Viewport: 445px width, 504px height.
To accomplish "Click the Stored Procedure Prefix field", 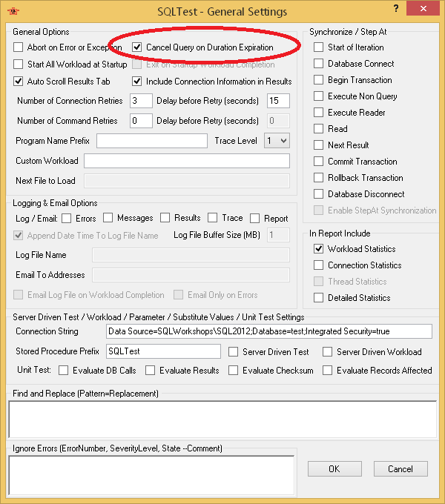I will pos(163,351).
